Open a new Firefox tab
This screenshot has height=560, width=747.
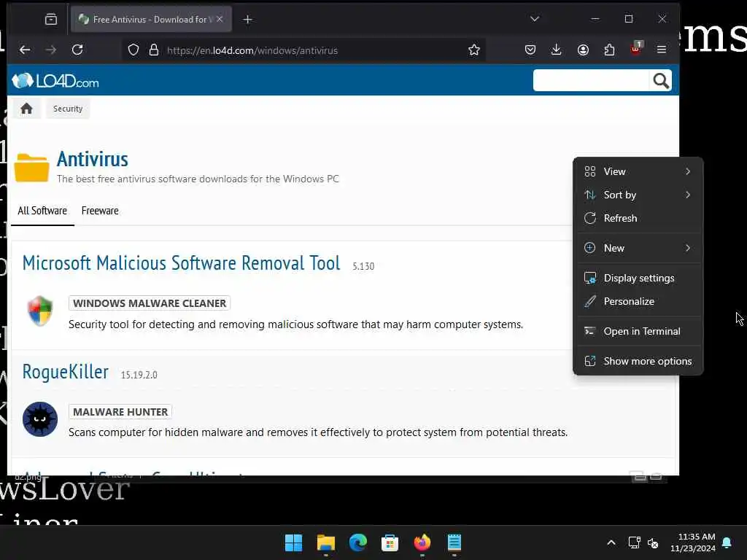tap(247, 19)
